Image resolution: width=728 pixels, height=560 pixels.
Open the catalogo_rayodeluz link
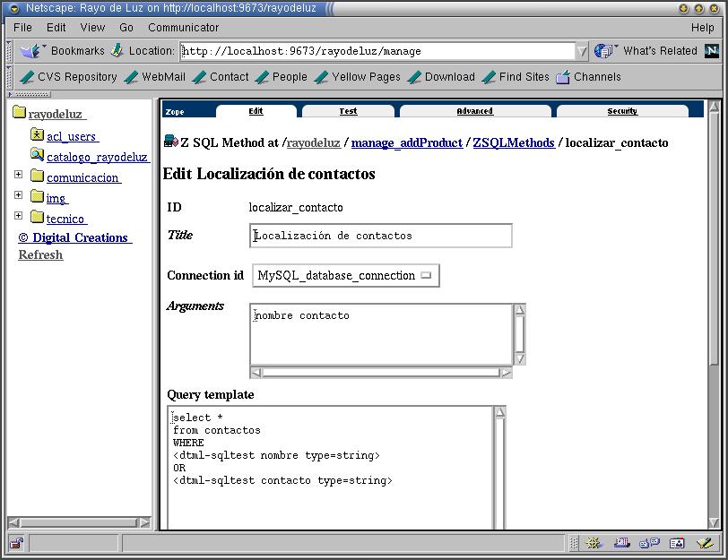[97, 157]
